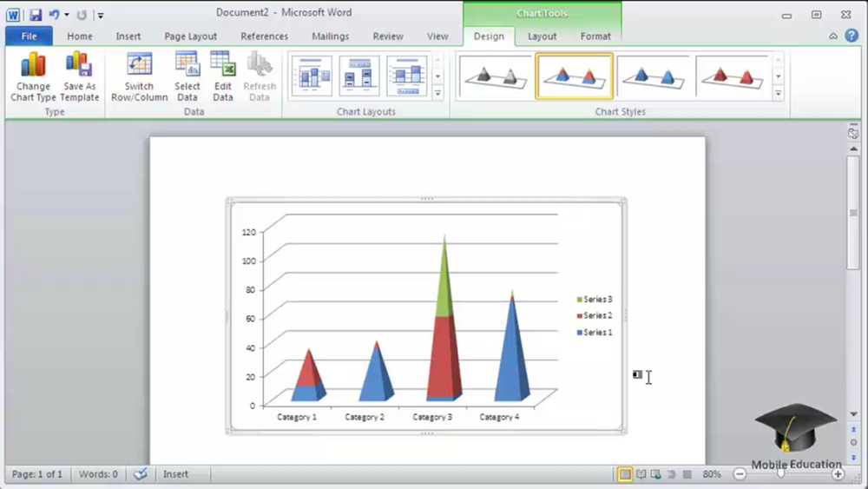Expand the Chart Styles gallery
The height and width of the screenshot is (489, 868).
(x=779, y=94)
